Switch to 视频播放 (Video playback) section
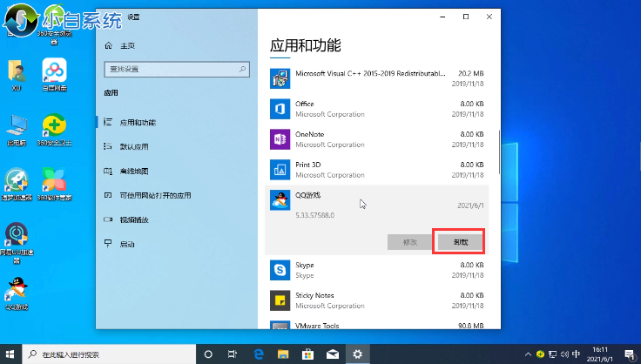 click(x=134, y=219)
